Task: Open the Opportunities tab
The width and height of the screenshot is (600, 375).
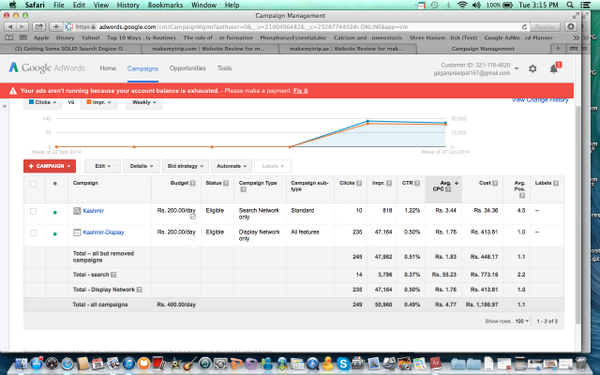Action: (x=188, y=68)
